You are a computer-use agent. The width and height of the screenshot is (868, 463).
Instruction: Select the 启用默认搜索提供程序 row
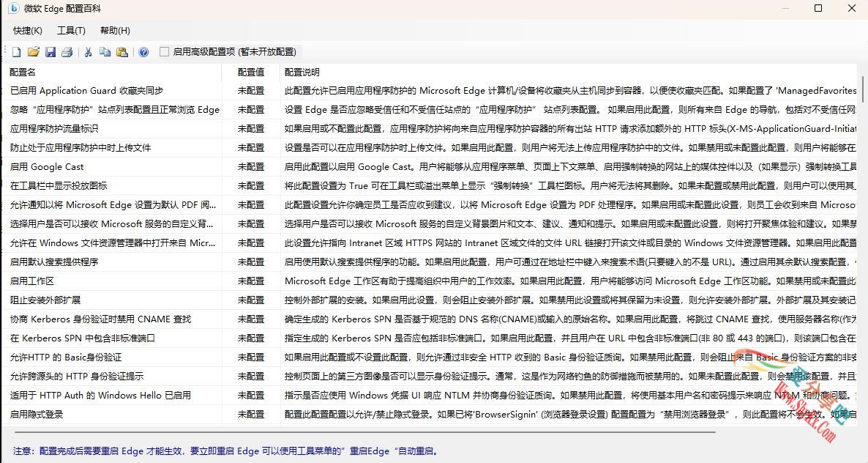coord(430,262)
